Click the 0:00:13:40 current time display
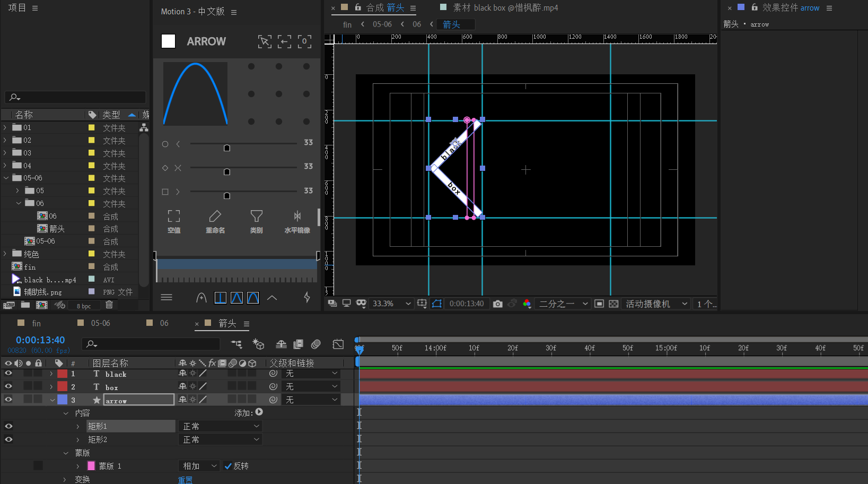The height and width of the screenshot is (484, 868). tap(40, 340)
